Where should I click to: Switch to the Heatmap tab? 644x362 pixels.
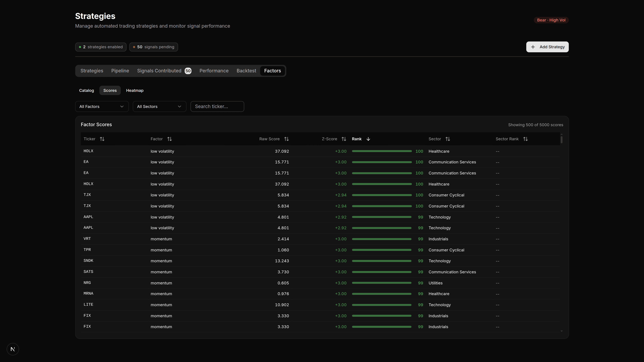point(135,90)
